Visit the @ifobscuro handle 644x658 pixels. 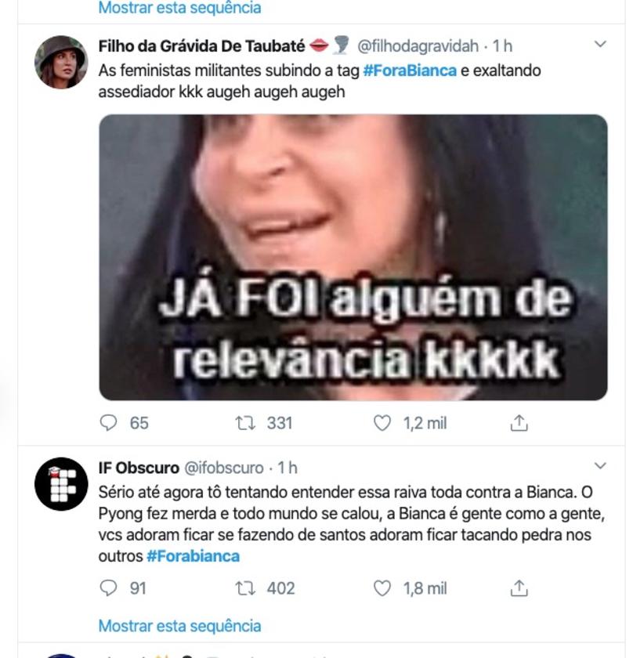pos(224,468)
